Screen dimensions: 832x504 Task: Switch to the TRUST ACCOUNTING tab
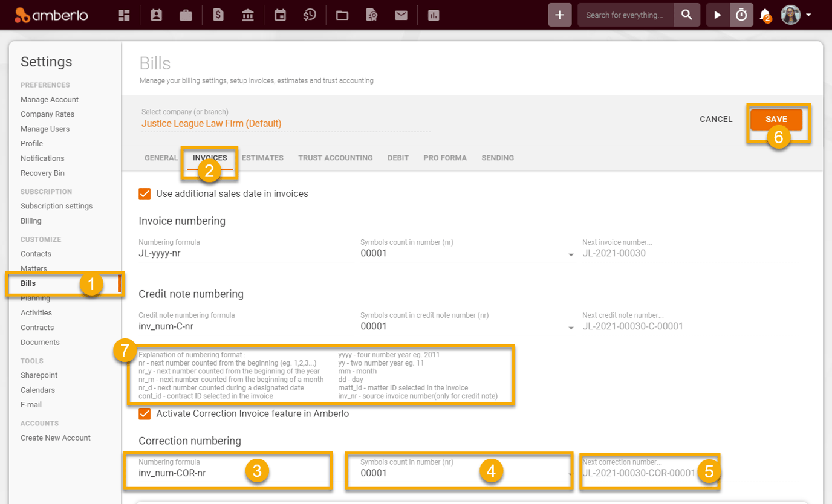[335, 157]
